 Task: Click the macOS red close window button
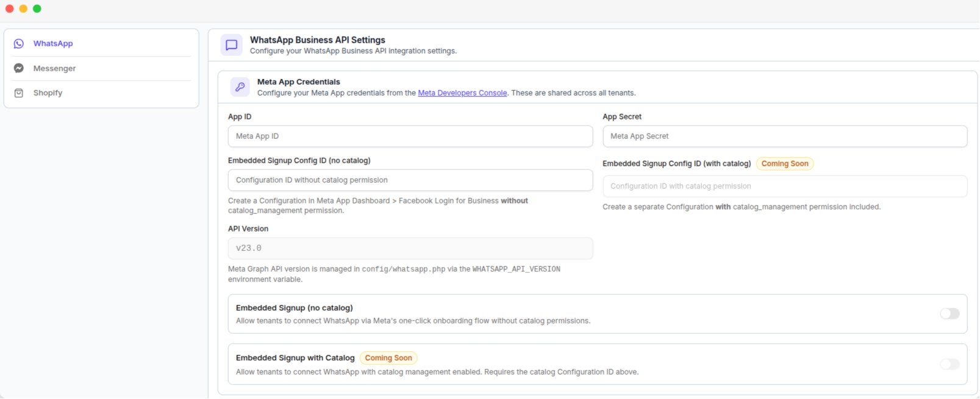pos(9,9)
